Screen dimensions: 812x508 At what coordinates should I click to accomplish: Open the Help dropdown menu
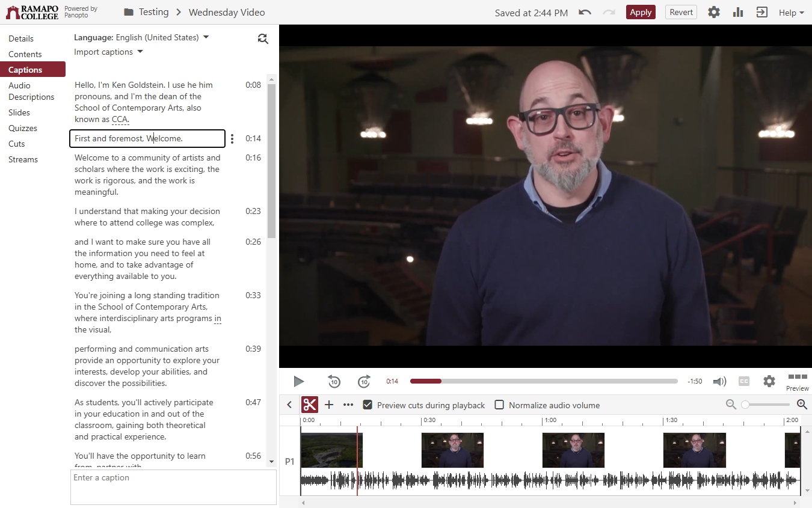791,12
